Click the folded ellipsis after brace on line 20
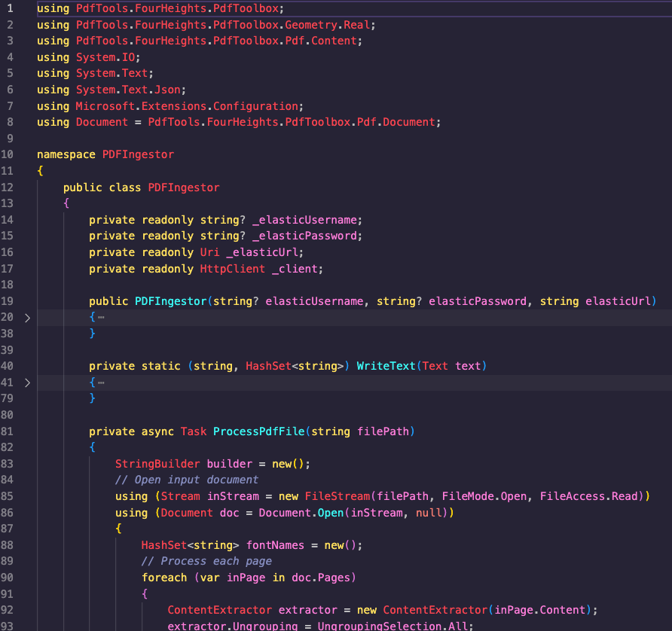Image resolution: width=672 pixels, height=631 pixels. (101, 318)
